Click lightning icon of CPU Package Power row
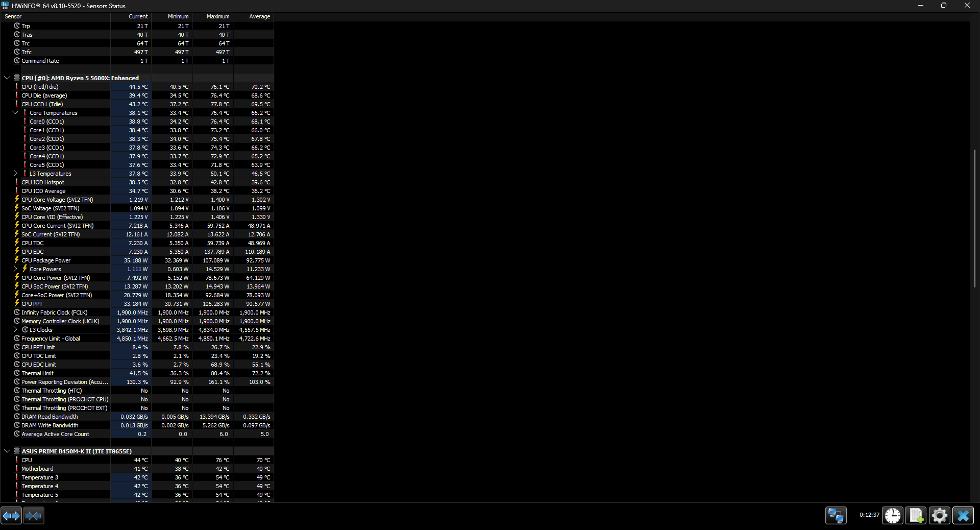 coord(17,260)
